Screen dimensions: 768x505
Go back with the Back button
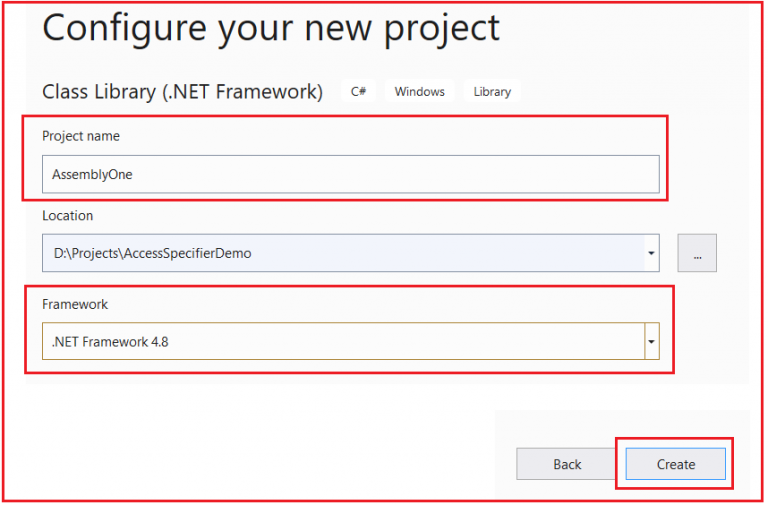pyautogui.click(x=567, y=464)
